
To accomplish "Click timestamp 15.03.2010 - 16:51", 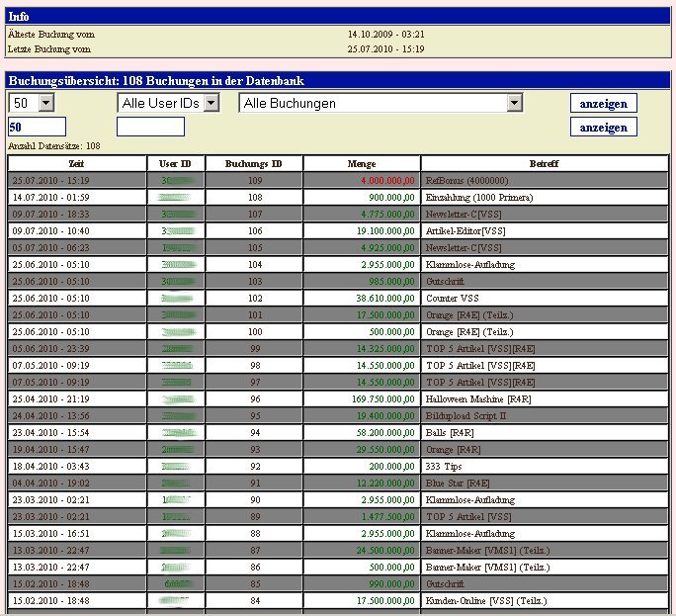I will coord(50,534).
